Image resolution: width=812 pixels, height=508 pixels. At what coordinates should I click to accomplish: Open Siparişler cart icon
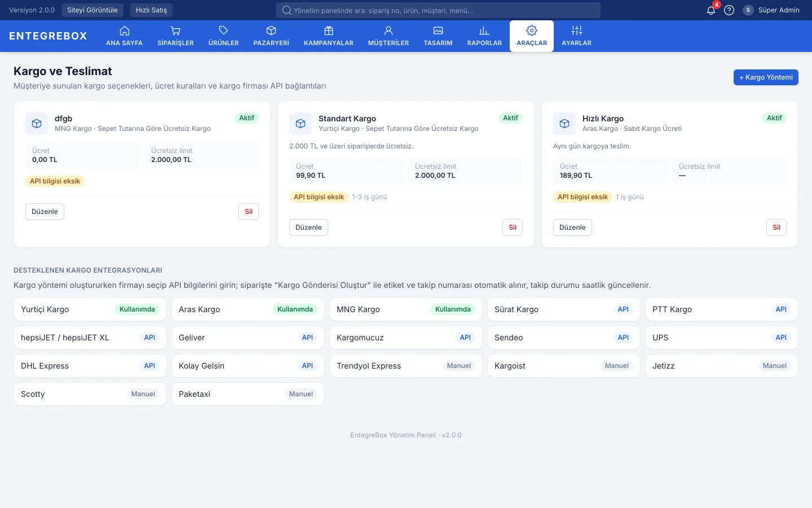coord(175,30)
